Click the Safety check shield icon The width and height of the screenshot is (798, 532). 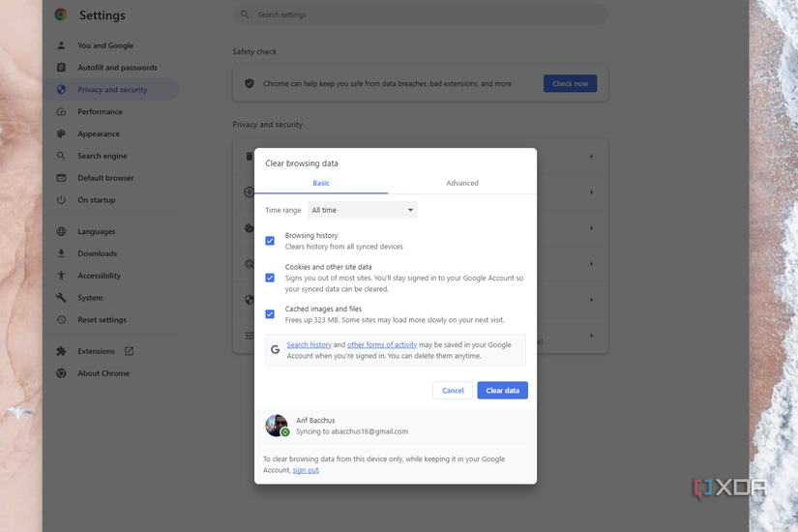[x=250, y=83]
